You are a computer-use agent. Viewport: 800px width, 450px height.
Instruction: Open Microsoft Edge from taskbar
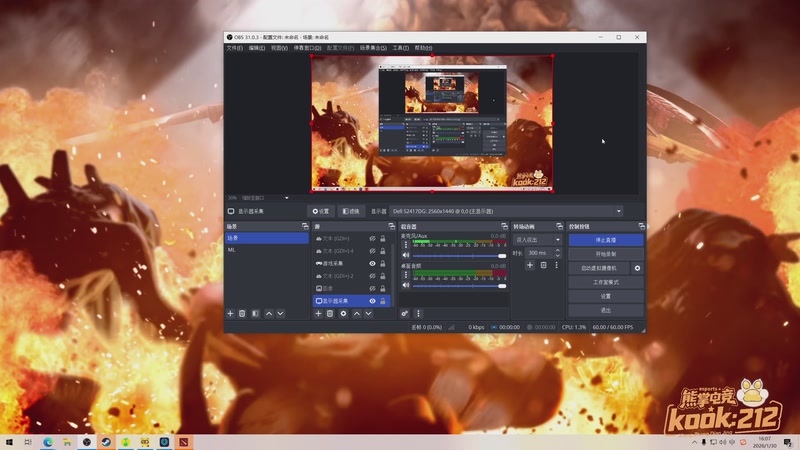[x=48, y=442]
